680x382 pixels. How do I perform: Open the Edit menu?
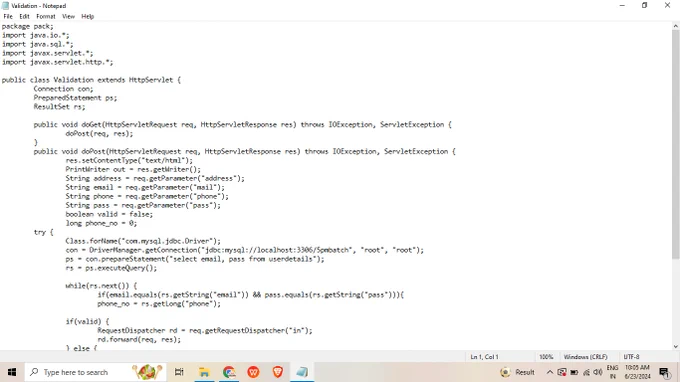[x=24, y=16]
